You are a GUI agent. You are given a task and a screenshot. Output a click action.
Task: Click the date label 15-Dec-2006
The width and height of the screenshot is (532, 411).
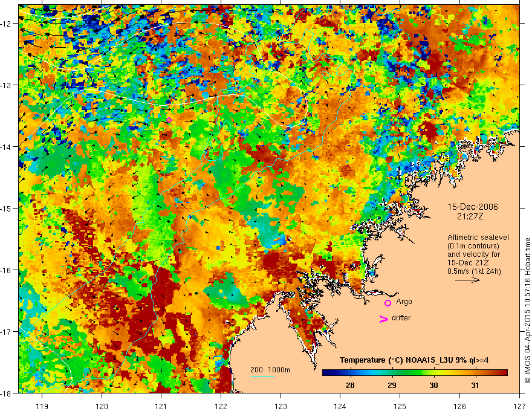[x=473, y=207]
